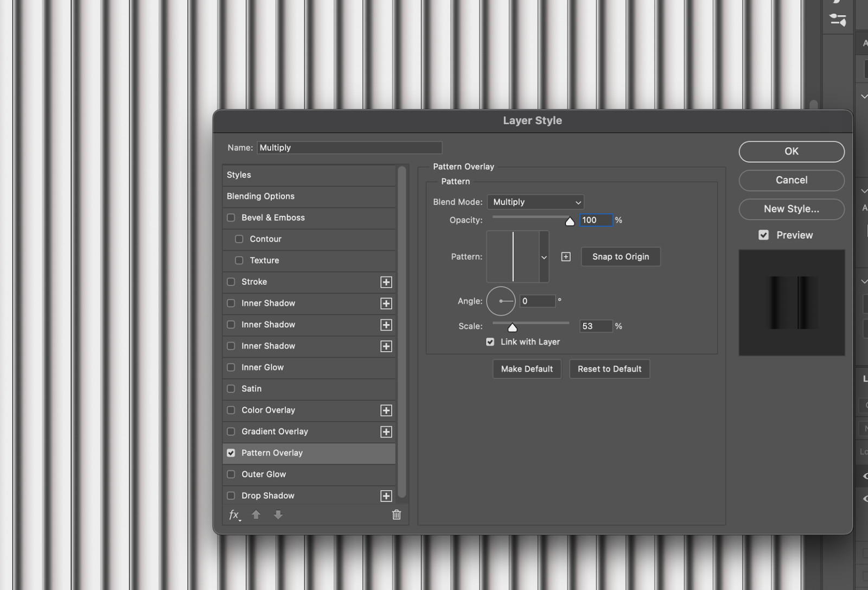This screenshot has width=868, height=590.
Task: Click the fx effects menu icon
Action: pyautogui.click(x=234, y=515)
